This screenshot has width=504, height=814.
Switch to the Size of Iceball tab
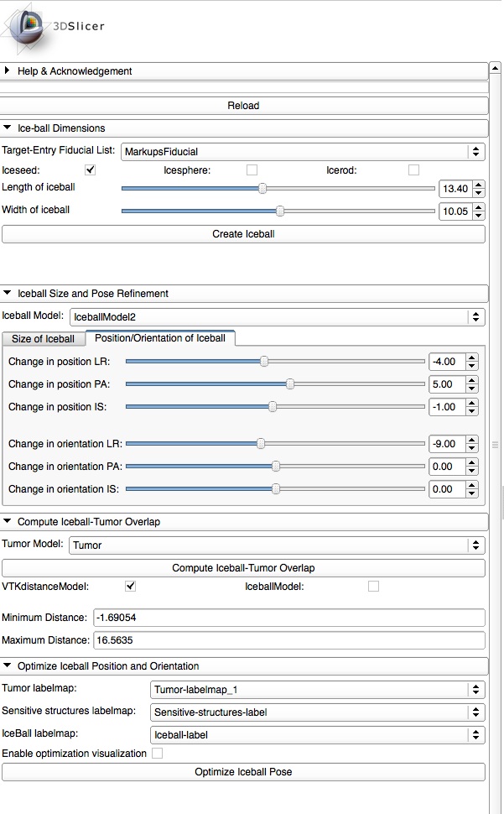point(43,339)
